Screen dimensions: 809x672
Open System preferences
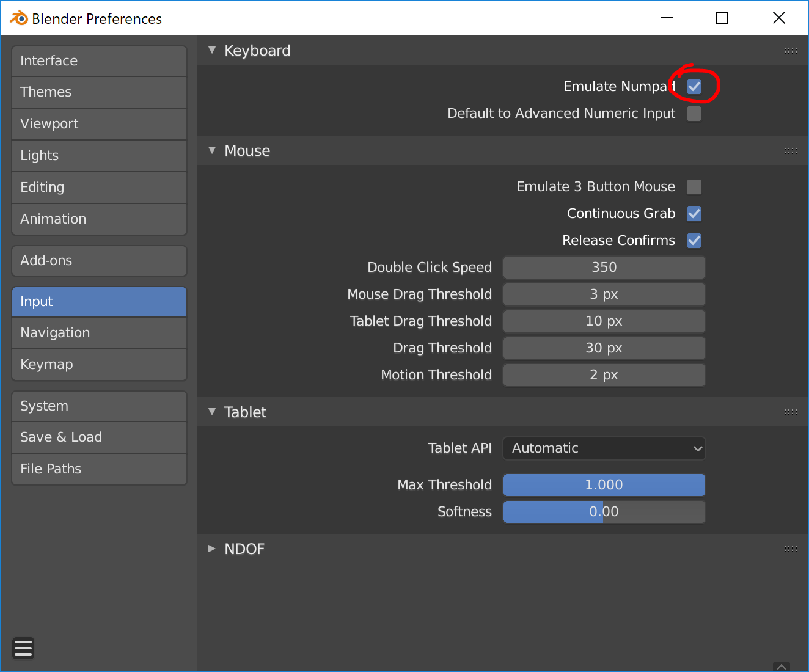click(x=99, y=406)
